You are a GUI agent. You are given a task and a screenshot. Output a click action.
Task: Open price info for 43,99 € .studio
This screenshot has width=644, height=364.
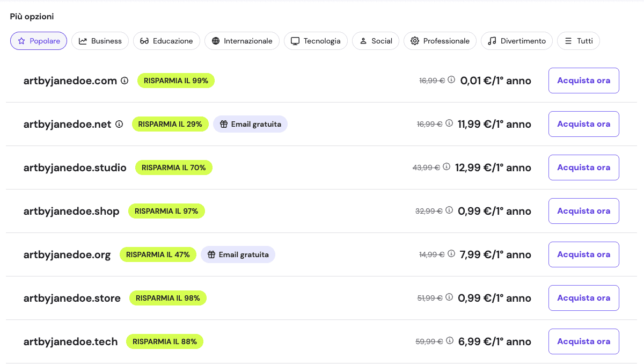446,166
